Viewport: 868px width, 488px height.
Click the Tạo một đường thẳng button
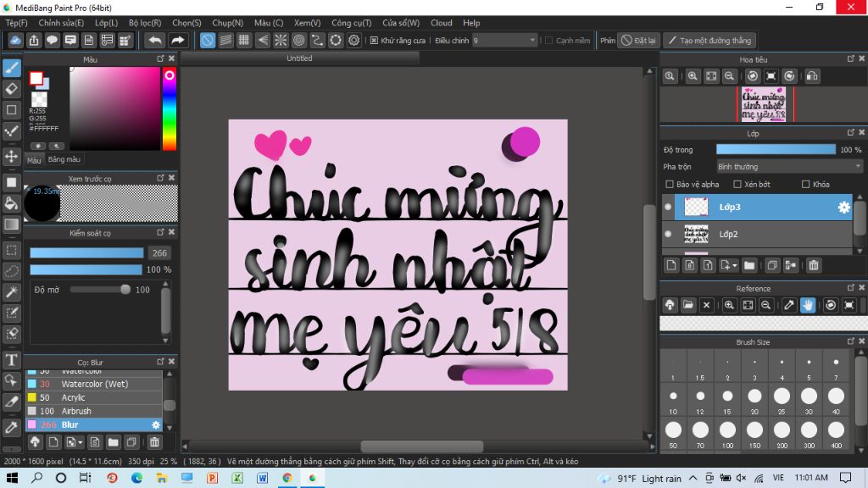[x=709, y=41]
